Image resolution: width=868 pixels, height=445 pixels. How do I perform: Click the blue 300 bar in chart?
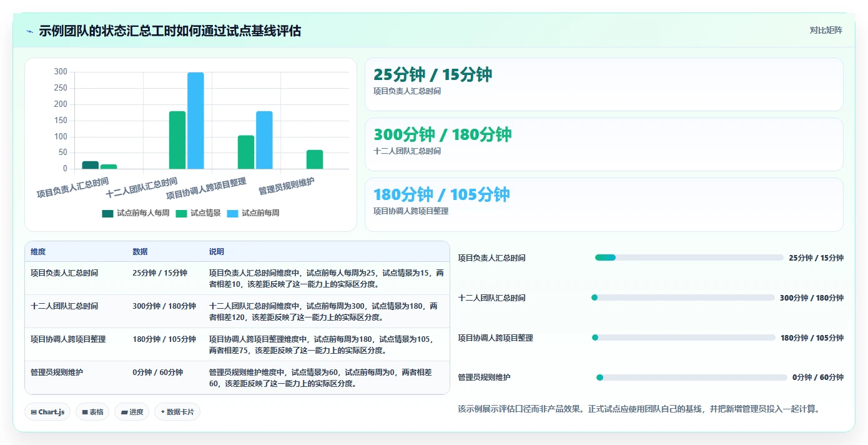click(195, 121)
